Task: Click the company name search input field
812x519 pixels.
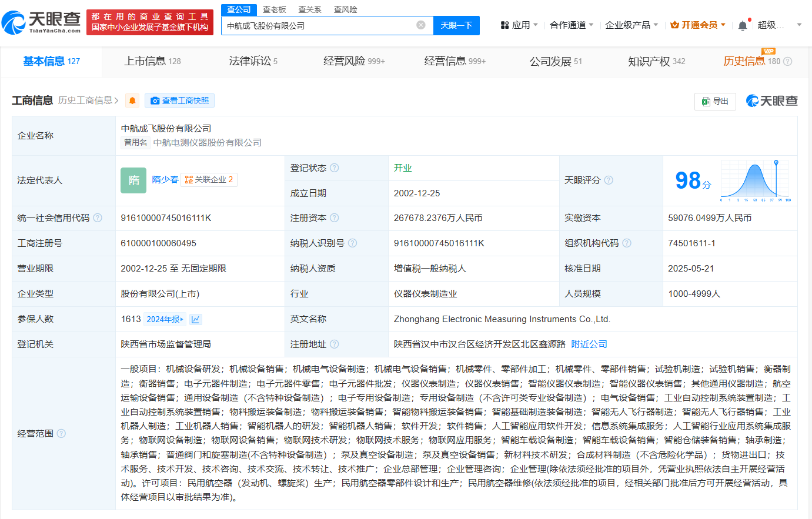Action: [x=318, y=25]
